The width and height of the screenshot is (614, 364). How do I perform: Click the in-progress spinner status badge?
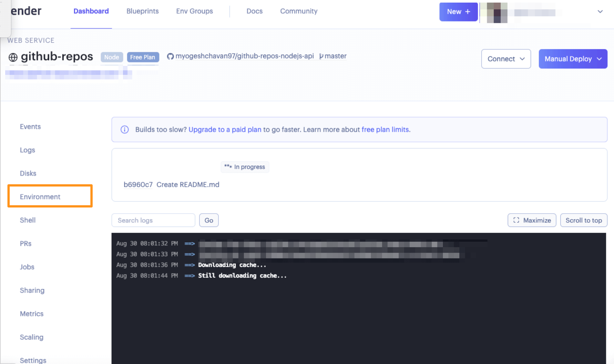[x=245, y=167]
